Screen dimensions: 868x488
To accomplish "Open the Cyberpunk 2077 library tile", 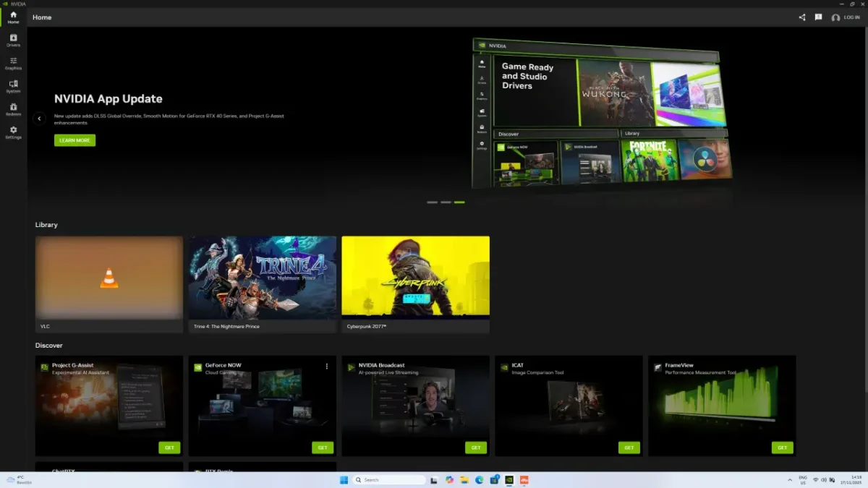I will [x=415, y=277].
